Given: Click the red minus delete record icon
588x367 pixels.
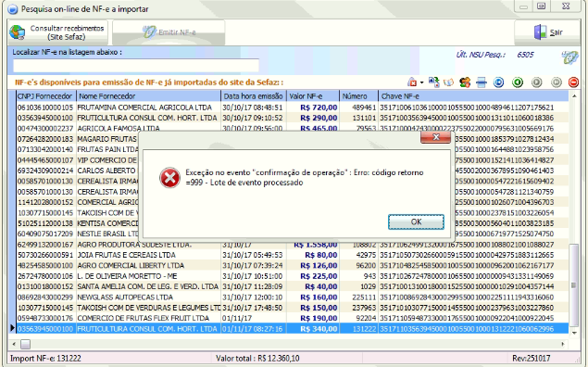Looking at the screenshot, I should [x=573, y=82].
